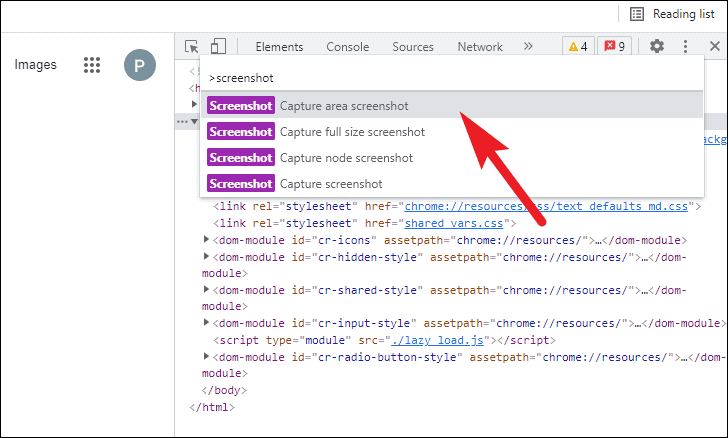The image size is (728, 438).
Task: Follow the shared_vars.css link
Action: [x=454, y=223]
